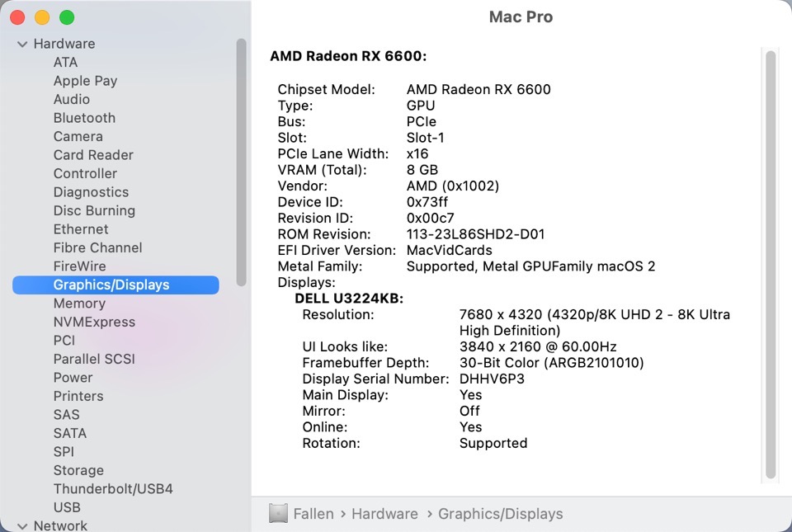Screen dimensions: 792x532
Task: Select NVMExpress in the sidebar
Action: pyautogui.click(x=94, y=322)
